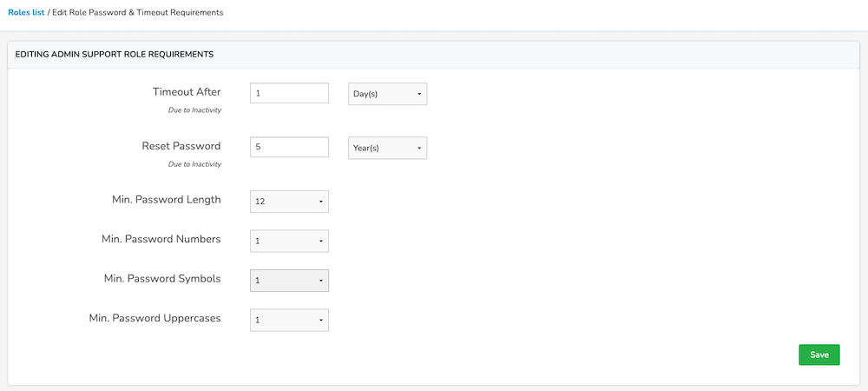Viewport: 868px width, 391px height.
Task: Click the Save button
Action: [x=819, y=355]
